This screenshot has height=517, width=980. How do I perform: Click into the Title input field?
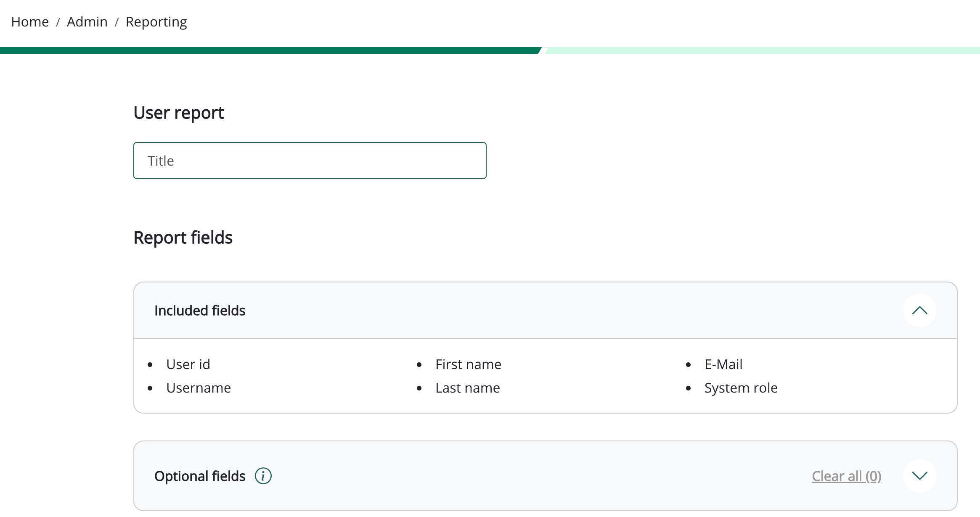[310, 161]
